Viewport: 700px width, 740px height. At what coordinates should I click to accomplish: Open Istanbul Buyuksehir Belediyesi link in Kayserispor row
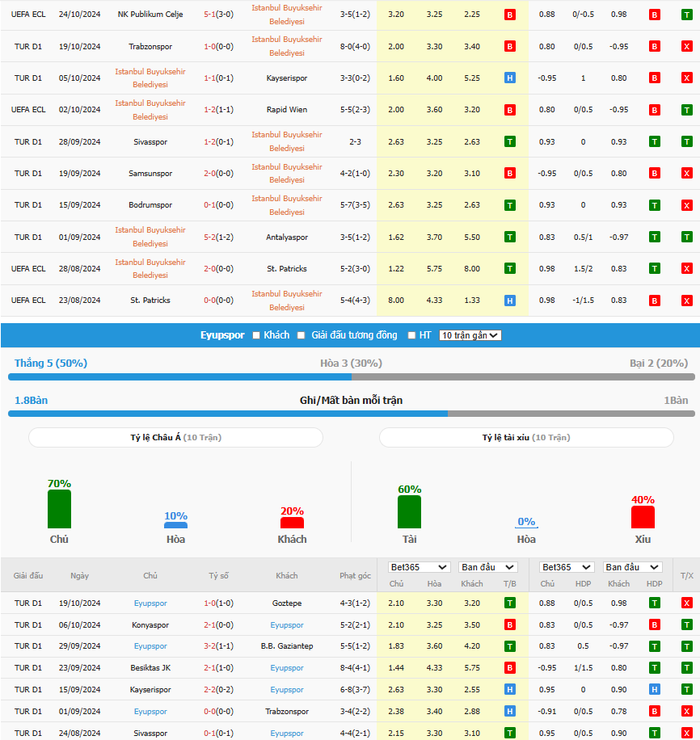click(x=150, y=78)
